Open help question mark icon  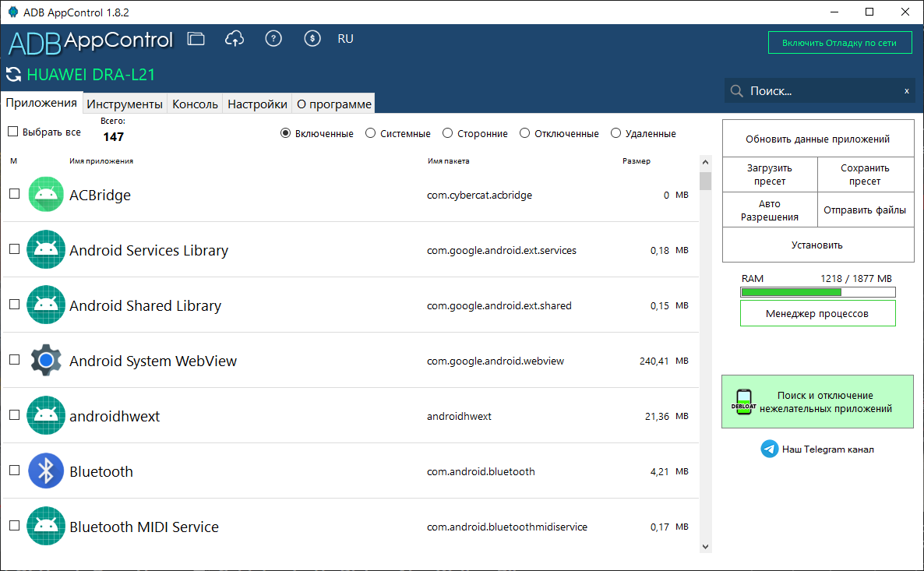click(x=273, y=39)
